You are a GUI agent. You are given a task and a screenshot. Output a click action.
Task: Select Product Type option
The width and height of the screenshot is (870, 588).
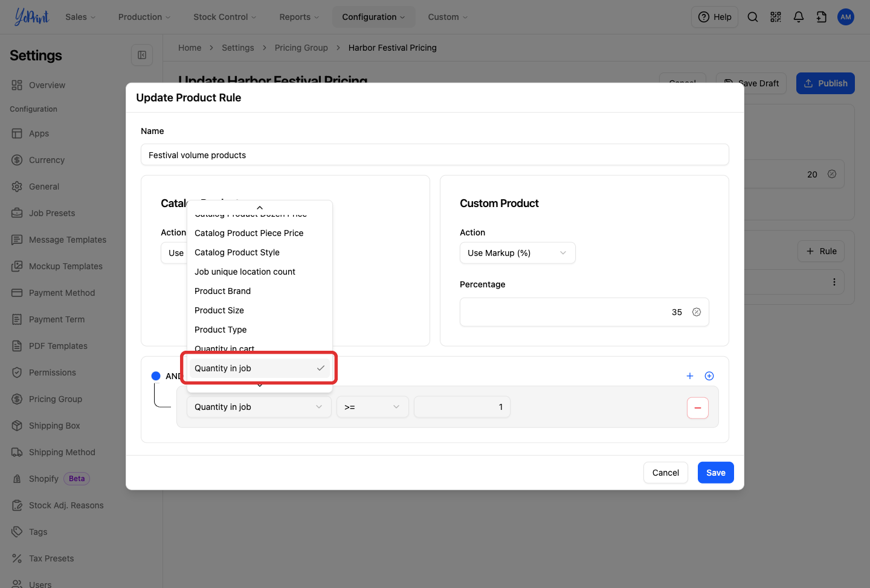point(260,330)
